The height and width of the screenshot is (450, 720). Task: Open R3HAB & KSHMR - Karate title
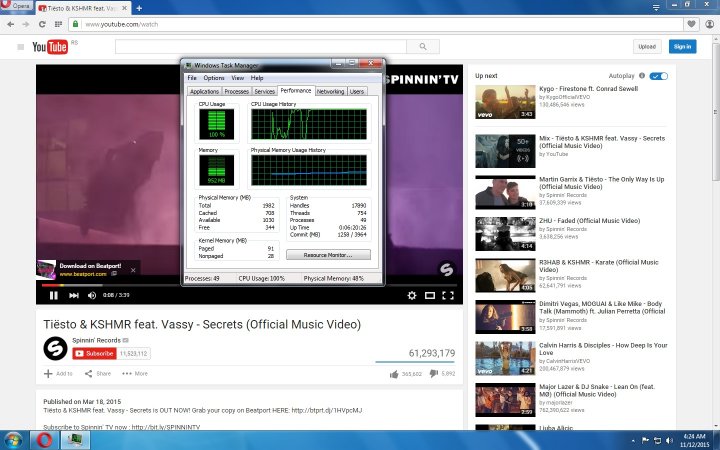click(599, 266)
